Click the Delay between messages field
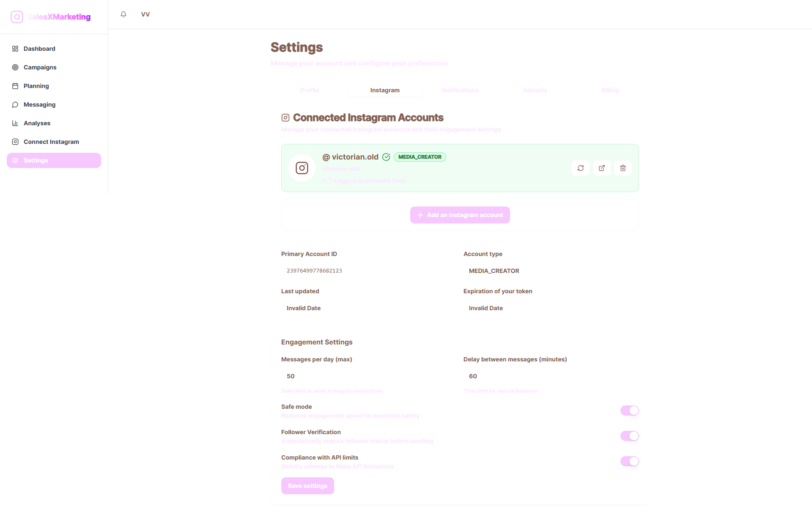Viewport: 812px width, 515px height. pos(551,376)
